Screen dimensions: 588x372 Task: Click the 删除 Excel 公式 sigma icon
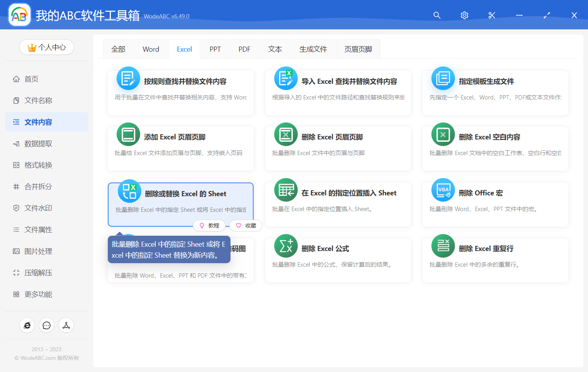[286, 246]
